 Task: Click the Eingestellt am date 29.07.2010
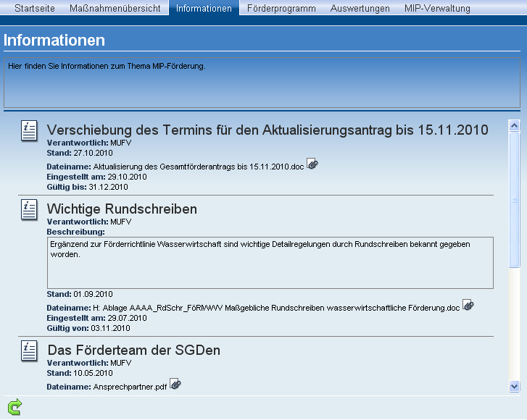pos(127,319)
